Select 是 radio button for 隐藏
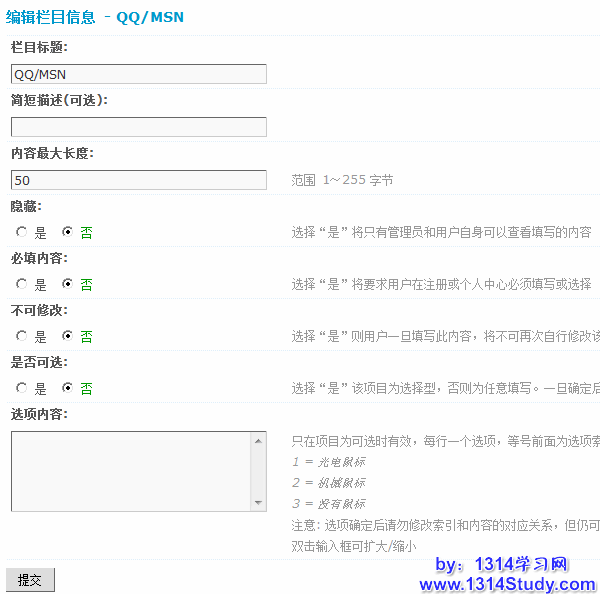Screen dimensions: 600x594 click(x=22, y=232)
